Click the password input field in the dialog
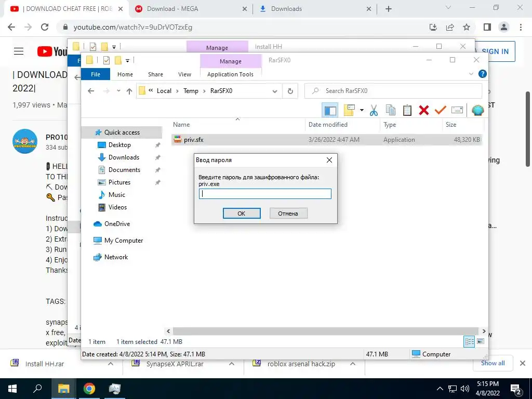Viewport: 532px width, 399px height. point(265,194)
